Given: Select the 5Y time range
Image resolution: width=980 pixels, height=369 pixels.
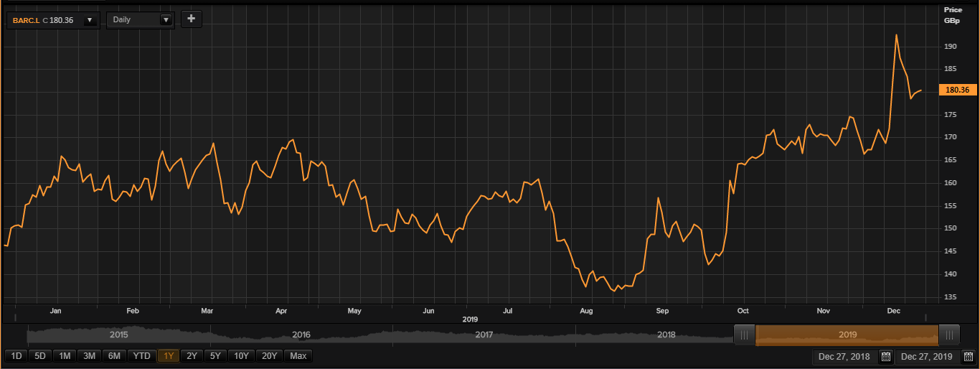Looking at the screenshot, I should click(x=215, y=355).
